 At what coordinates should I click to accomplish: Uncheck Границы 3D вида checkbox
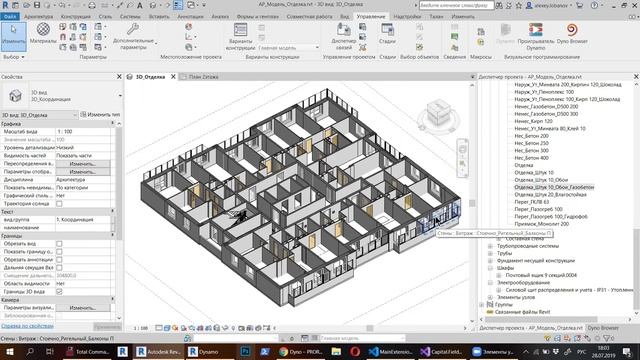tap(59, 291)
